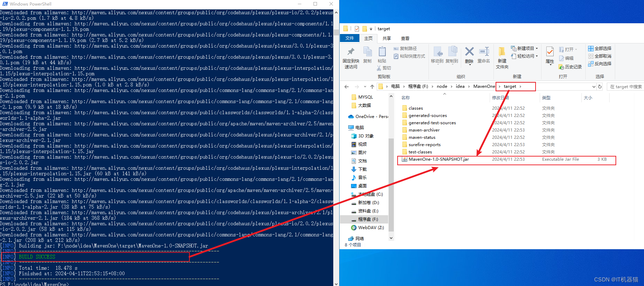The image size is (644, 286).
Task: Click the Properties (属性) checkmark icon
Action: (x=550, y=52)
